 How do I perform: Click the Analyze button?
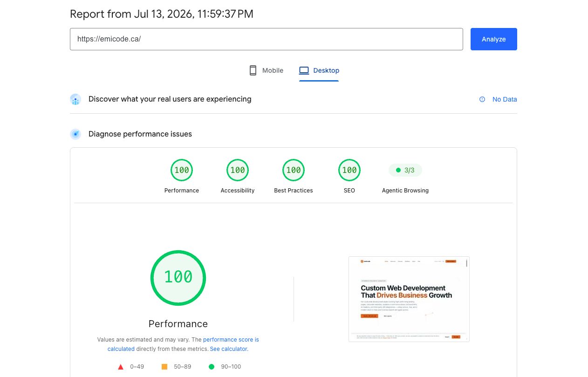[493, 39]
